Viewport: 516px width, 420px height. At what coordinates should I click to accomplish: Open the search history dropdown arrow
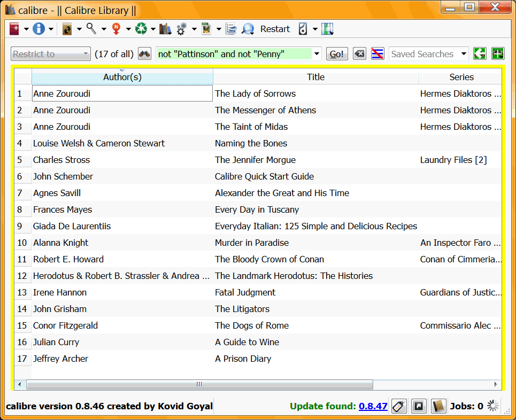click(x=317, y=54)
